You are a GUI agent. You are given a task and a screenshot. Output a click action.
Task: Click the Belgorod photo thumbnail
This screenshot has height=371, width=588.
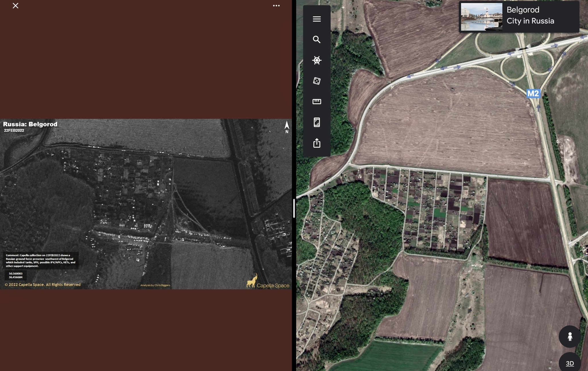click(x=481, y=17)
